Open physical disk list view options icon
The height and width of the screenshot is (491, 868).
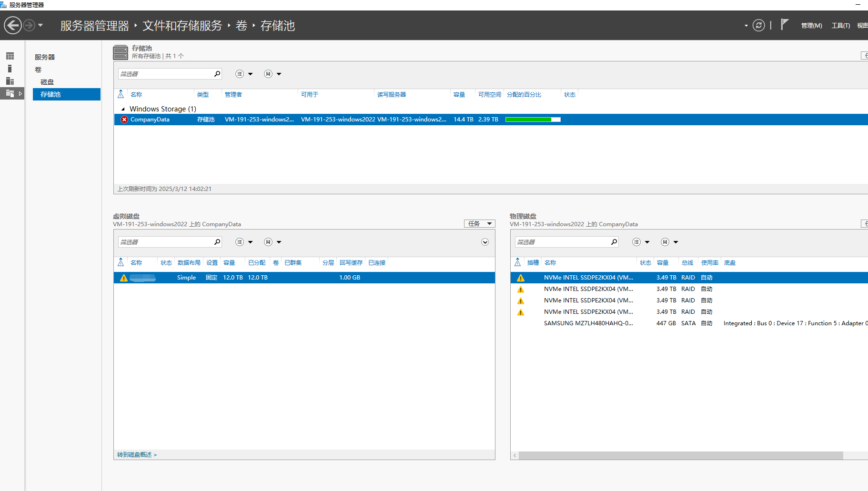(636, 242)
